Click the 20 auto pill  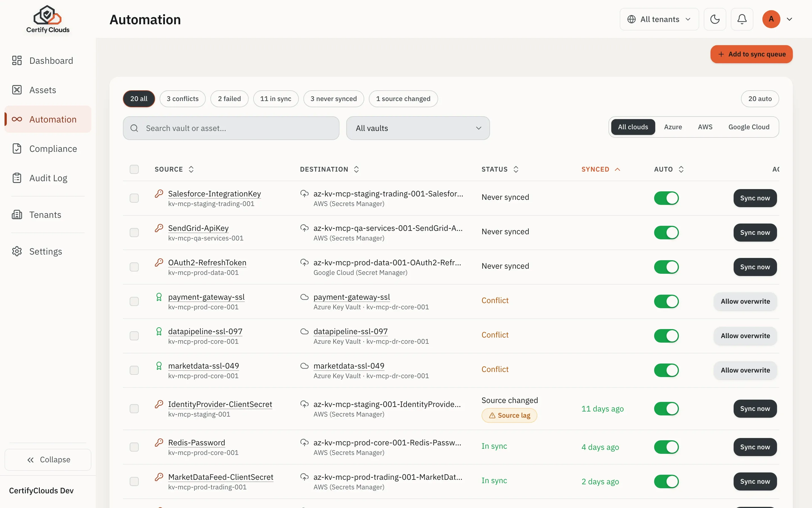(x=760, y=98)
